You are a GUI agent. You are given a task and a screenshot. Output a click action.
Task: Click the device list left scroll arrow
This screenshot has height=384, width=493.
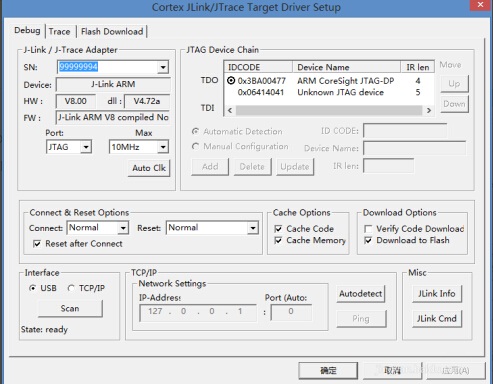tap(230, 110)
